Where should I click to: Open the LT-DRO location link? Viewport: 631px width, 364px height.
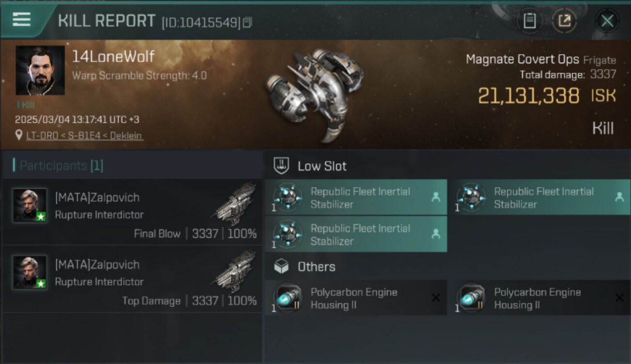[x=84, y=136]
